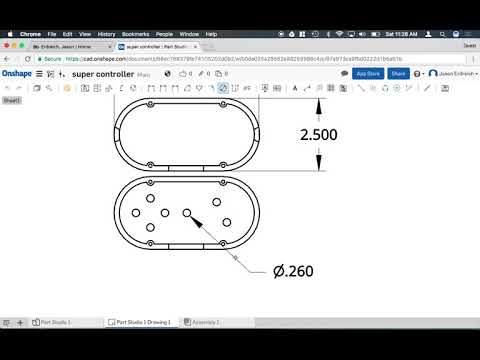Open the Help menu in menu bar
Screen dimensions: 480x360
(x=211, y=34)
